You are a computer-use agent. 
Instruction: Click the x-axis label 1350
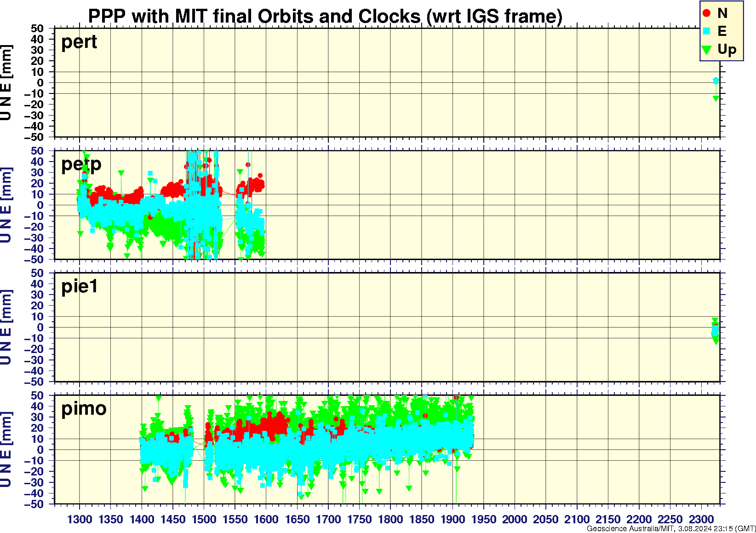pyautogui.click(x=111, y=520)
